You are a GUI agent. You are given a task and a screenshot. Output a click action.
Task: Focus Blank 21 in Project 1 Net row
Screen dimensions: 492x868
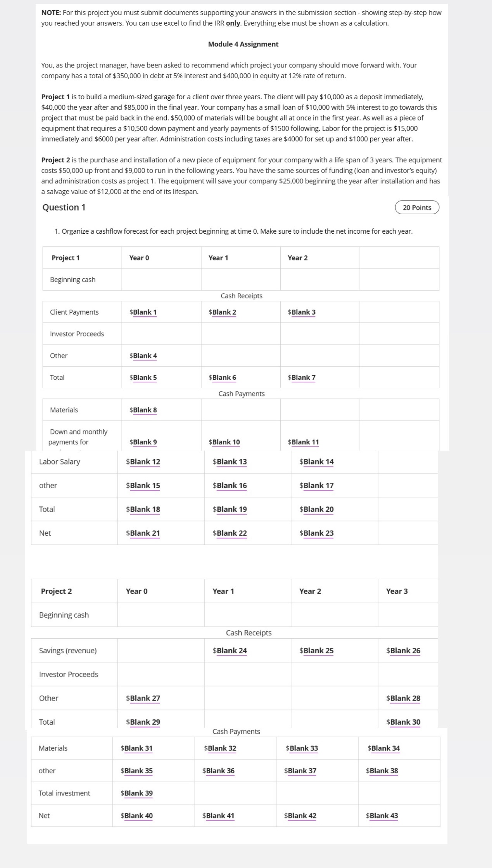[x=145, y=533]
